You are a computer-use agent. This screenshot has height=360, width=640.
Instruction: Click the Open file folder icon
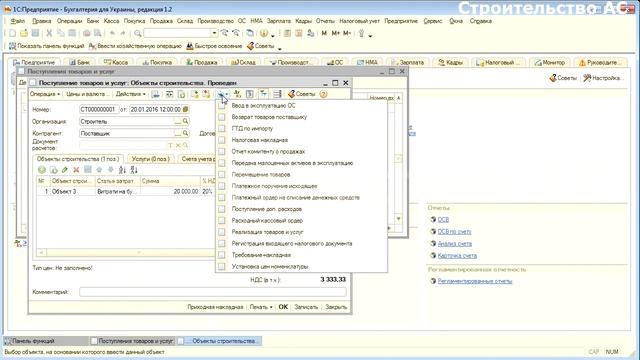(x=24, y=33)
